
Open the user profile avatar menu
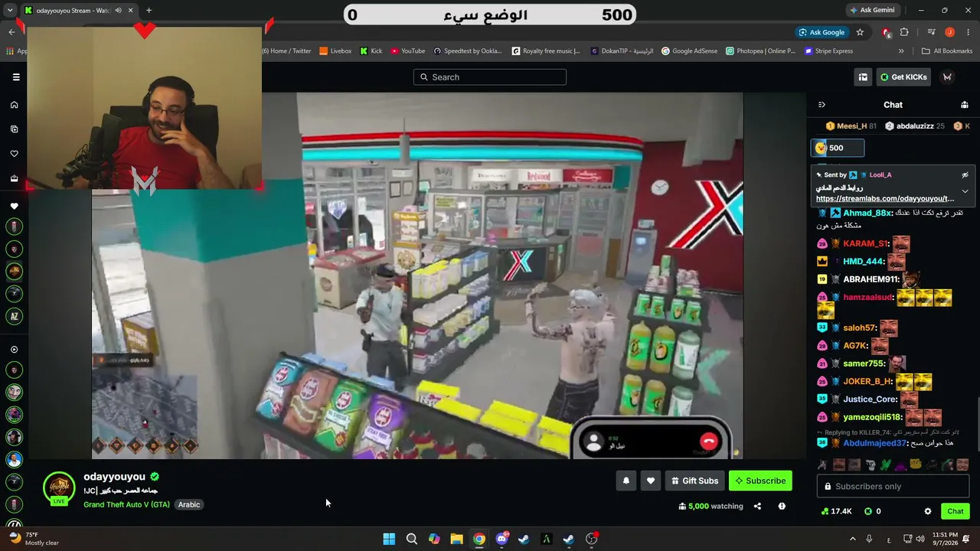click(x=947, y=77)
